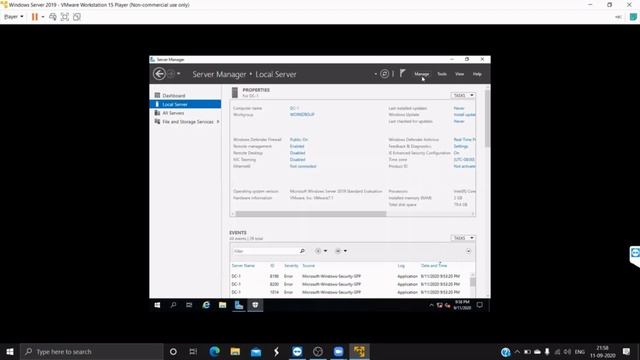Enter VMware full screen mode
This screenshot has height=360, width=640.
[64, 17]
